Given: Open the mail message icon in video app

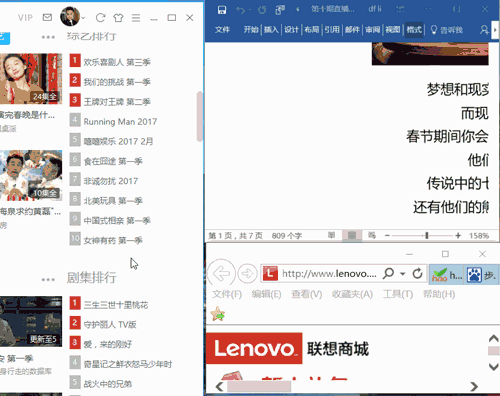Looking at the screenshot, I should coord(47,17).
